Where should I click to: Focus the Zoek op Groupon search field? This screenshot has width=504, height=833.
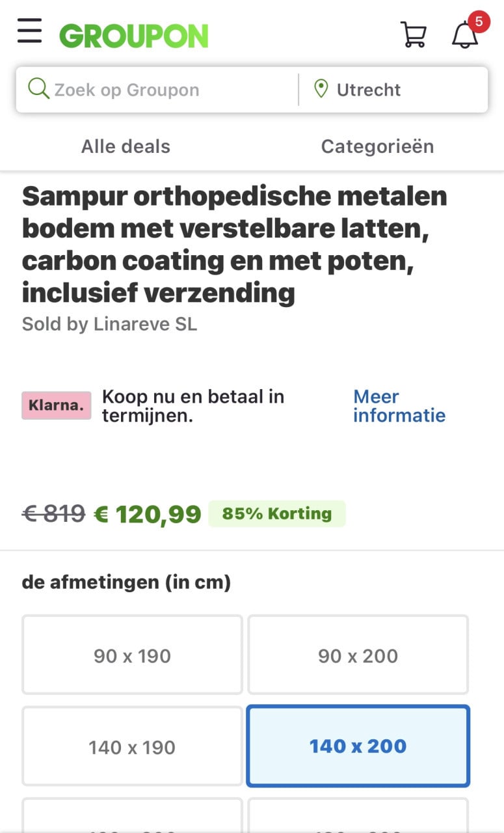[156, 90]
